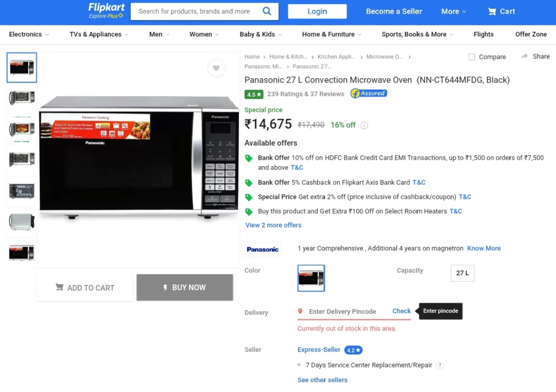Open Express-Seller seller page

point(319,350)
